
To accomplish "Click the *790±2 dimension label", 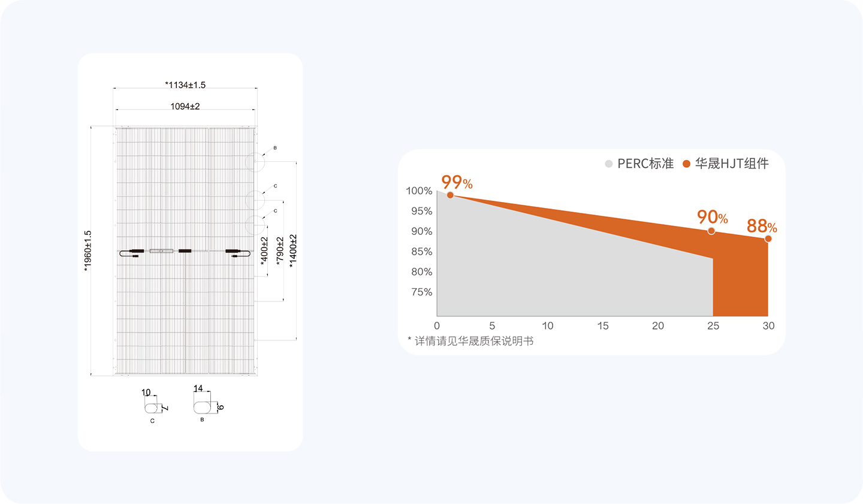I will pos(279,251).
